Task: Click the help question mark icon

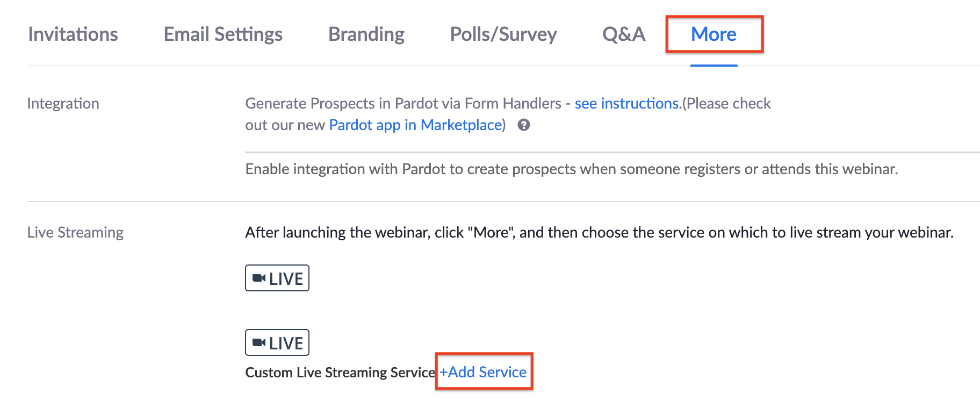Action: tap(524, 125)
